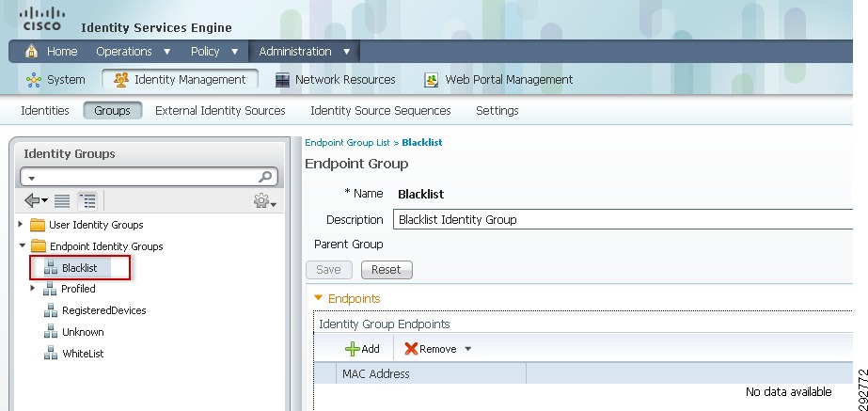The width and height of the screenshot is (868, 411).
Task: Click the Identity Management people icon
Action: click(120, 80)
